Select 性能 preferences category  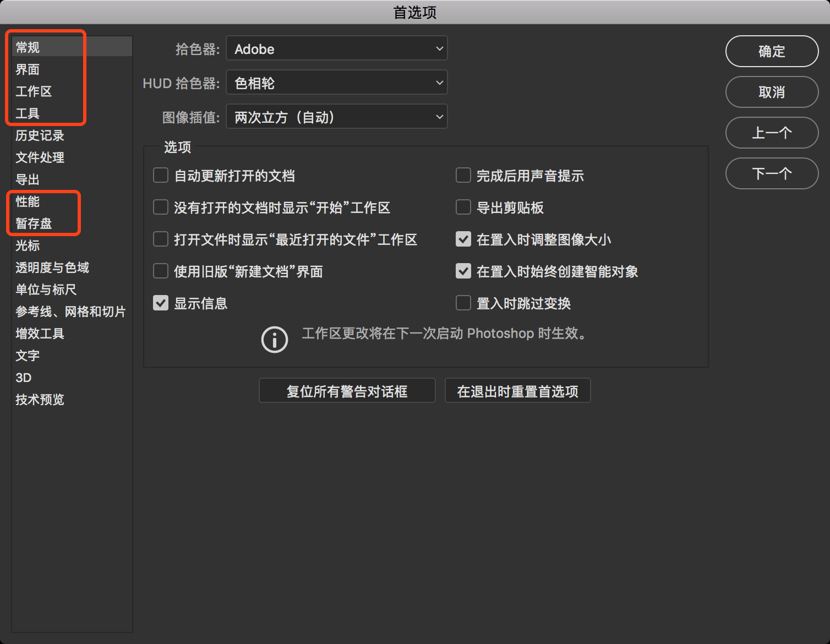tap(72, 201)
